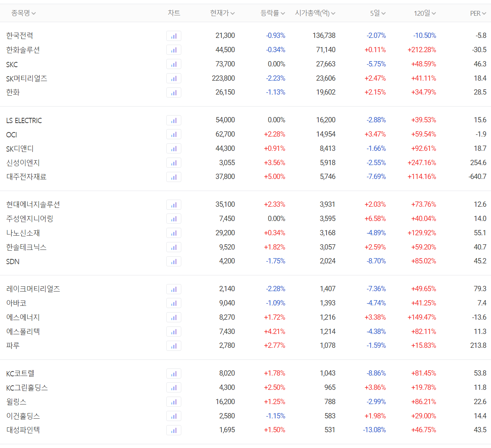Open 신성이엔지 stock link
This screenshot has width=491, height=448.
tap(23, 163)
